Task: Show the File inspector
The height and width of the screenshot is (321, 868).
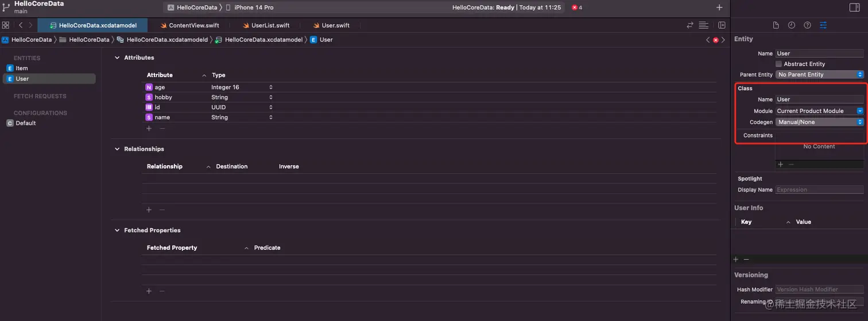Action: 776,25
